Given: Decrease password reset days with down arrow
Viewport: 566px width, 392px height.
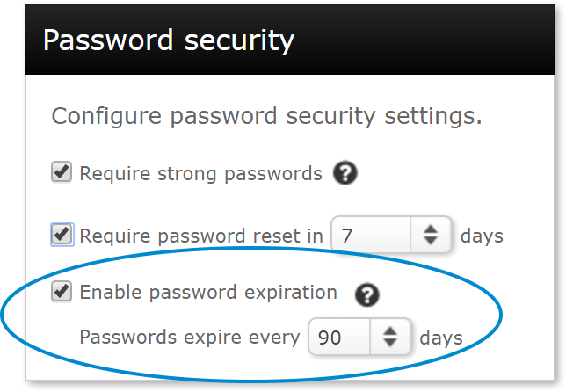Looking at the screenshot, I should (431, 241).
